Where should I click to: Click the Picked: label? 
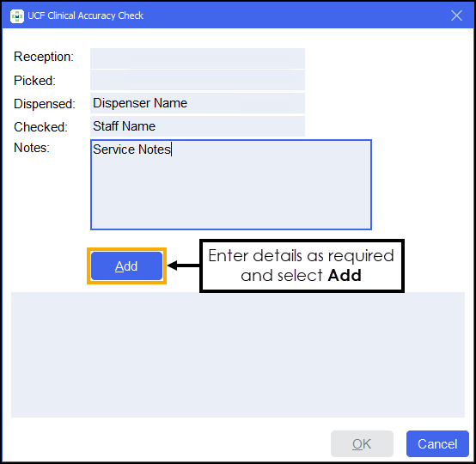click(34, 81)
